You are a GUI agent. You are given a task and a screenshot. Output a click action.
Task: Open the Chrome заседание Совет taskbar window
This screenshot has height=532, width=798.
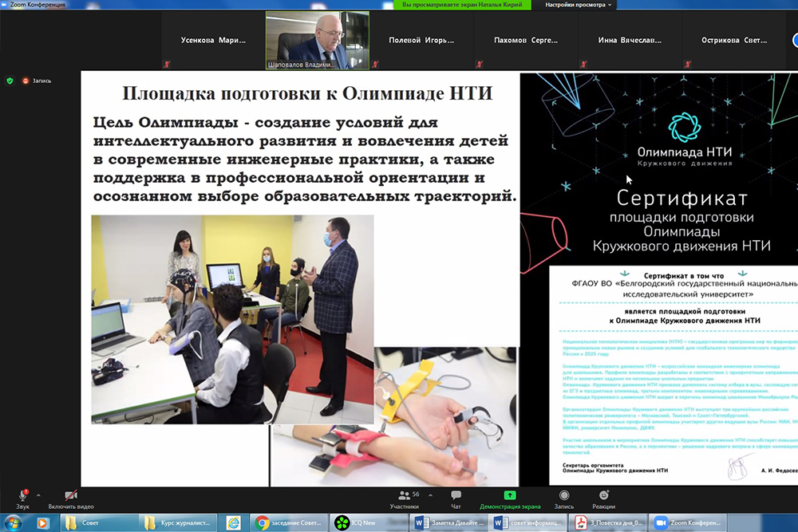(287, 522)
